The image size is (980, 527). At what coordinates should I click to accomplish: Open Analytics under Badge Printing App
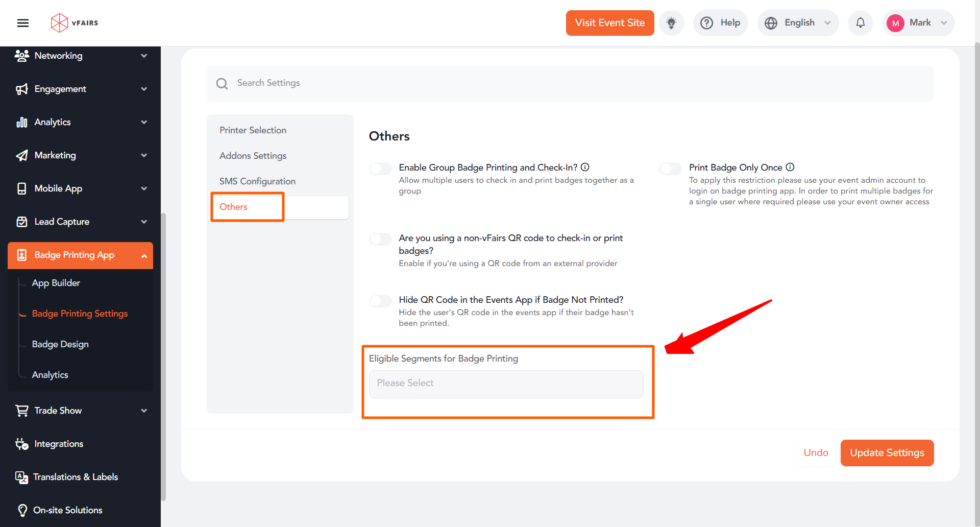click(x=50, y=375)
